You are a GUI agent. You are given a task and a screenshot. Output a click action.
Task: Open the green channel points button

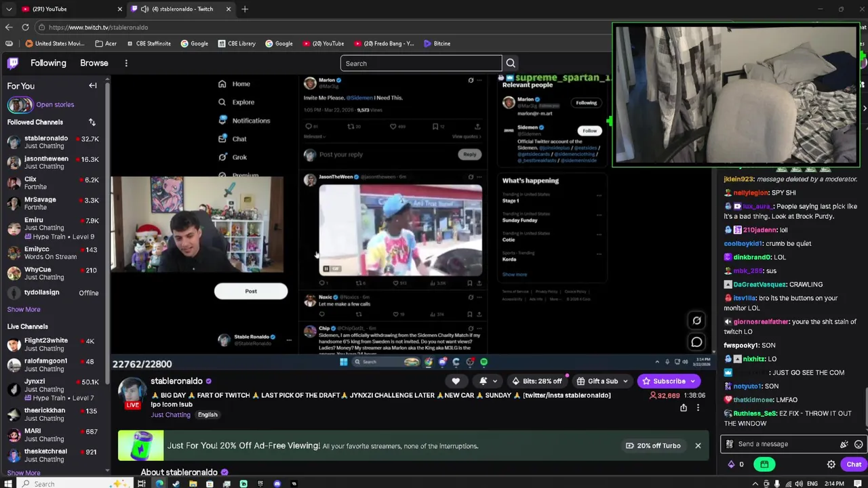[764, 464]
